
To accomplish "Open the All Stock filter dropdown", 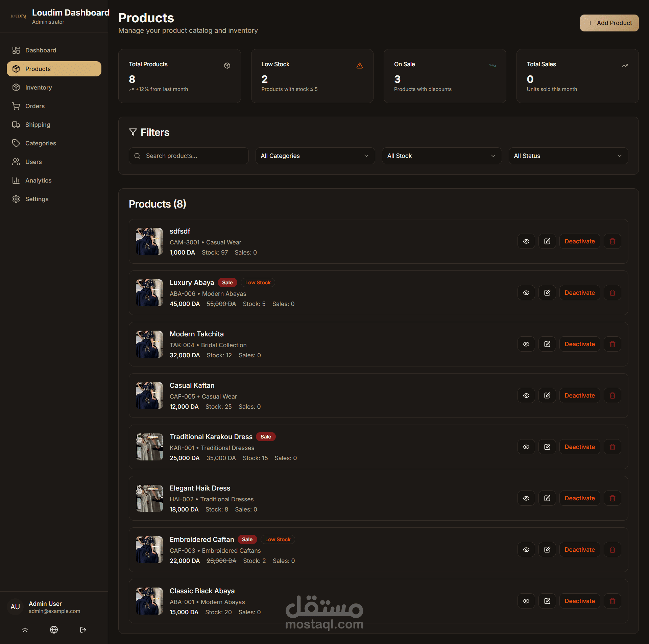I will pos(442,156).
